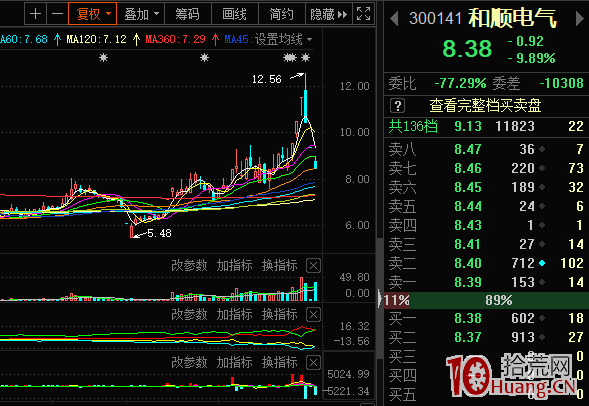Open 设置均线 dropdown

283,39
